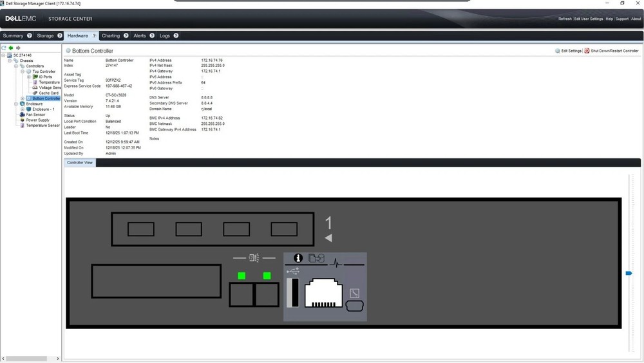Click the heartbeat pulse icon on controller

(336, 263)
